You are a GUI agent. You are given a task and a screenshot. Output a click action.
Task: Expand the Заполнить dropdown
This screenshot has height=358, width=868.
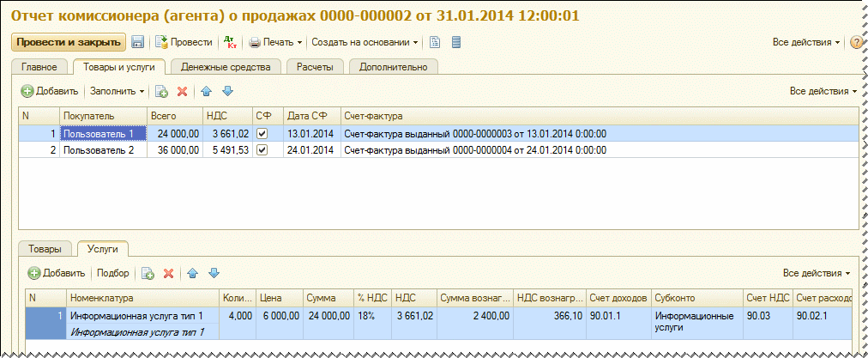coord(118,92)
